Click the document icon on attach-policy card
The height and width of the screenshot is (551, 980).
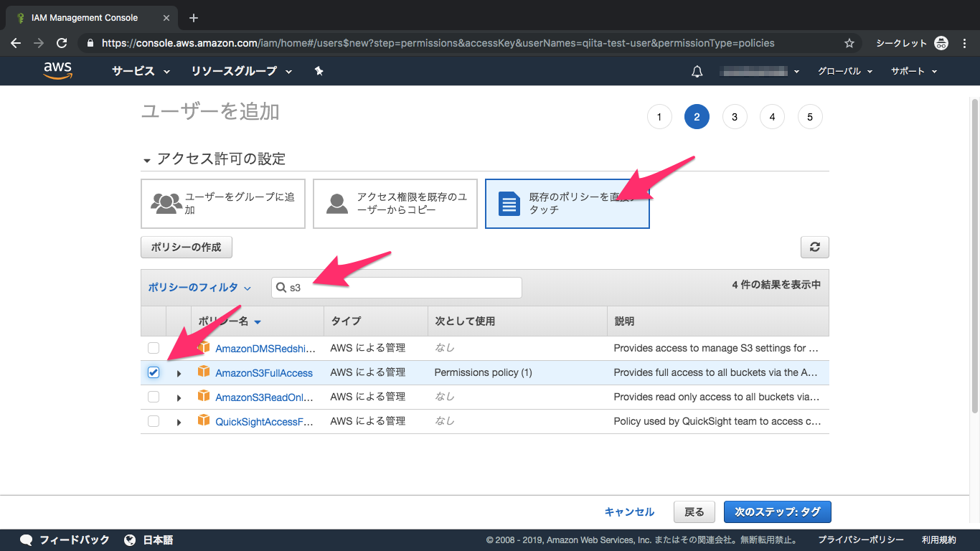(509, 204)
